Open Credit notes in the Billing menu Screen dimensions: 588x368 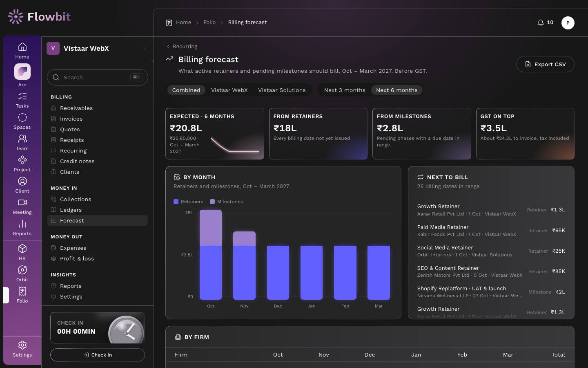click(x=97, y=161)
